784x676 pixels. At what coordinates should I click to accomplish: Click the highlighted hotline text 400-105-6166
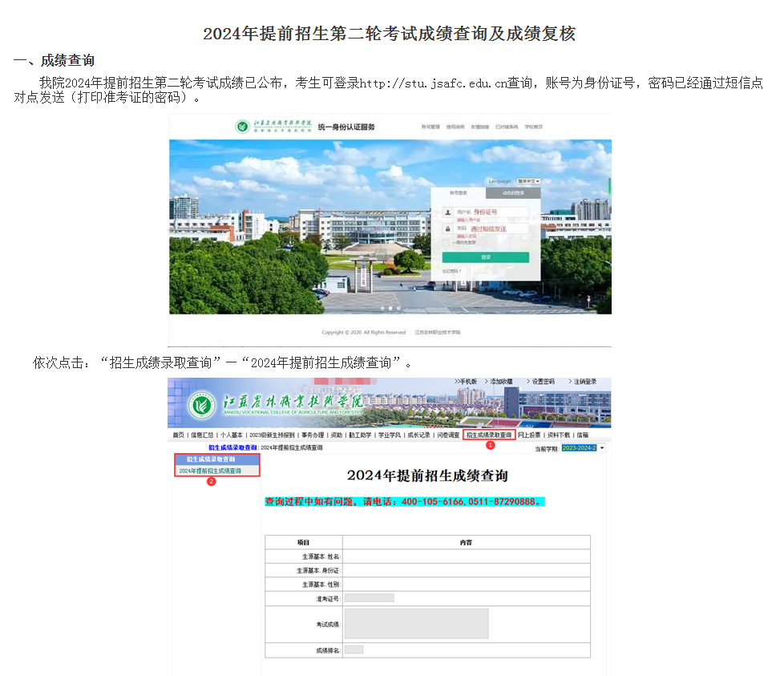(433, 501)
